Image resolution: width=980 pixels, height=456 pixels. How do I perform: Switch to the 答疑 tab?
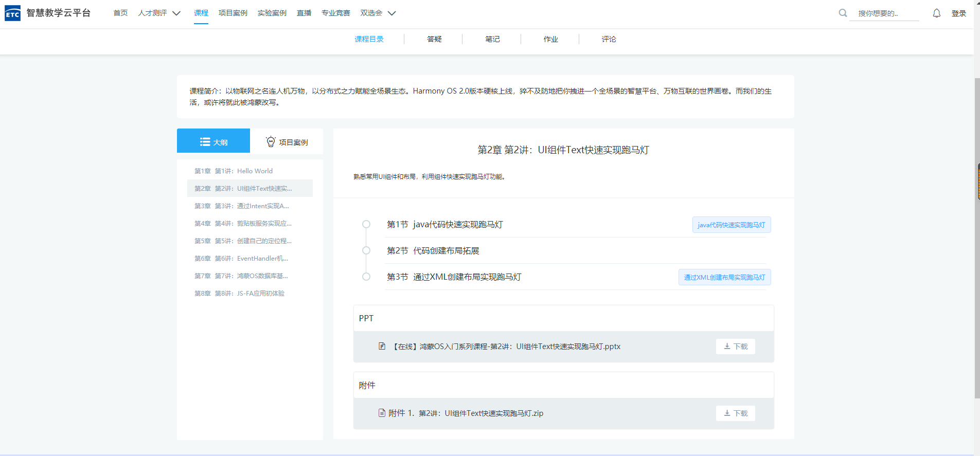434,39
